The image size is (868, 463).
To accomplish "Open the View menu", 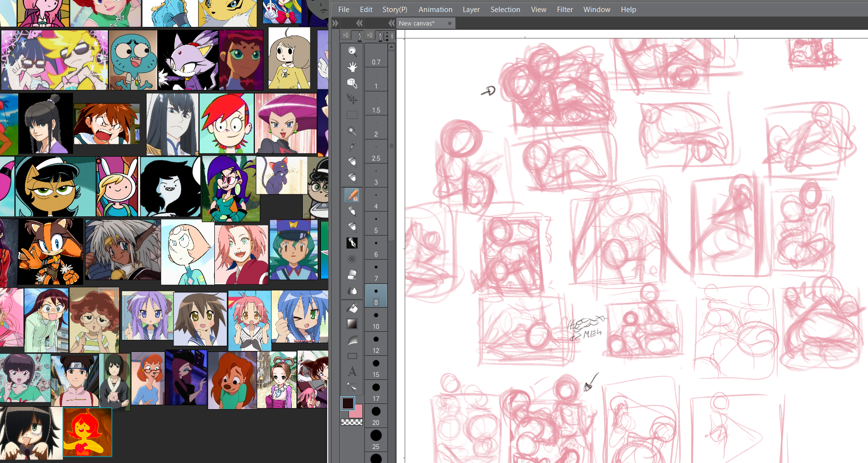I will coord(538,9).
